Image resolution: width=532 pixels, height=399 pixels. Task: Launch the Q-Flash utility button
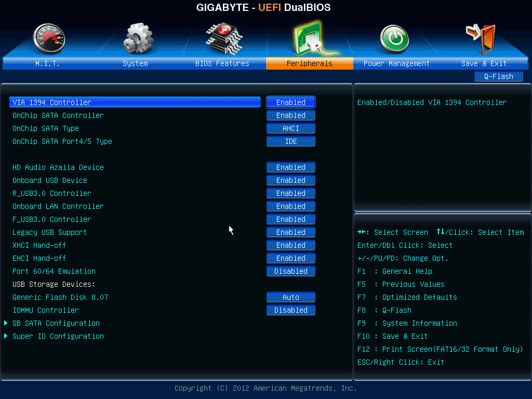click(x=498, y=76)
